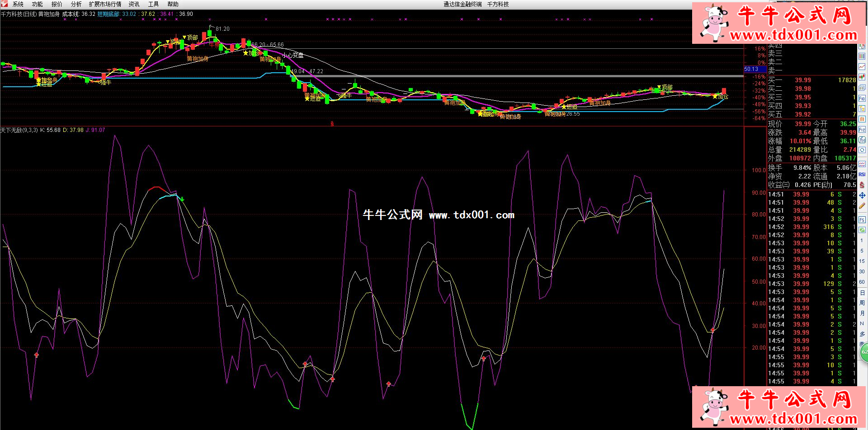Click the green down arrow on KDJ chart
The width and height of the screenshot is (868, 430).
[182, 199]
